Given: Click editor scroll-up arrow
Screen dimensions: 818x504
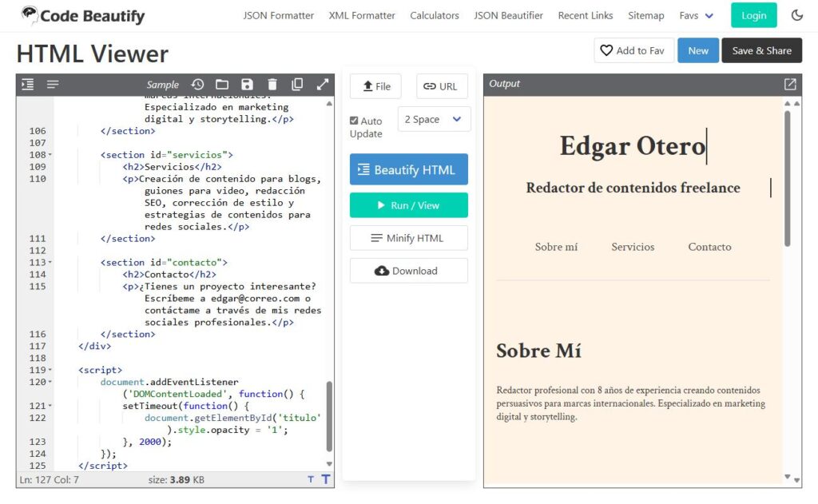Looking at the screenshot, I should (x=329, y=104).
